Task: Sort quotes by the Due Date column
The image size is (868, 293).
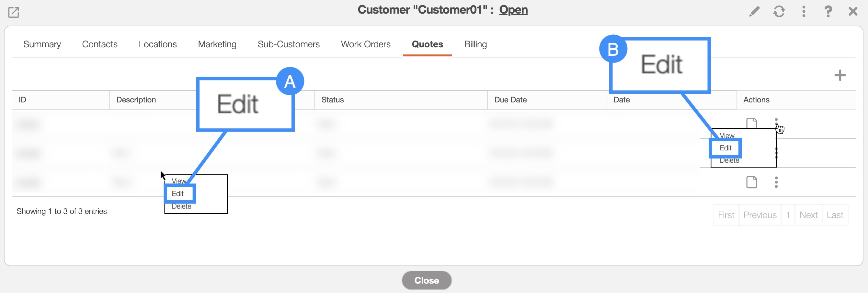Action: pos(510,100)
